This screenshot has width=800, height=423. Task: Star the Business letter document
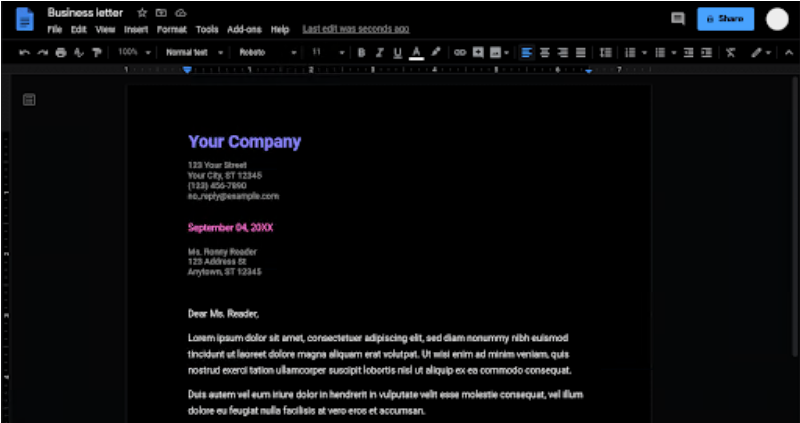(143, 13)
